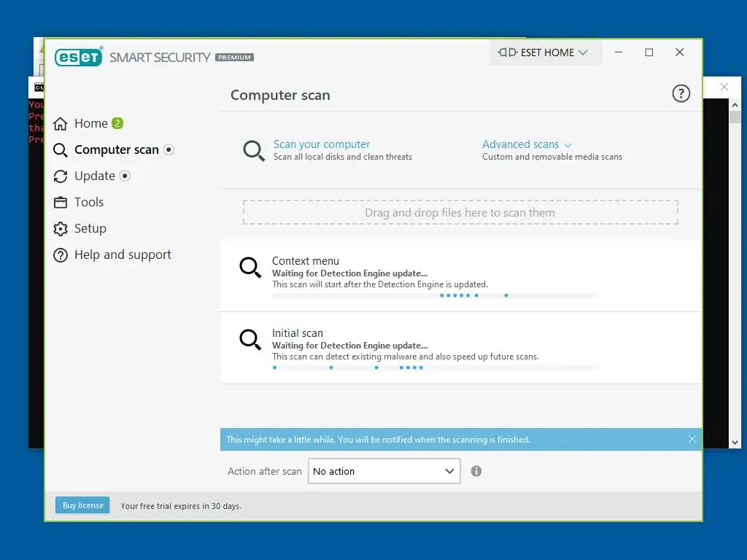Click the 'Computer scan' page heading
The image size is (747, 560).
[280, 95]
